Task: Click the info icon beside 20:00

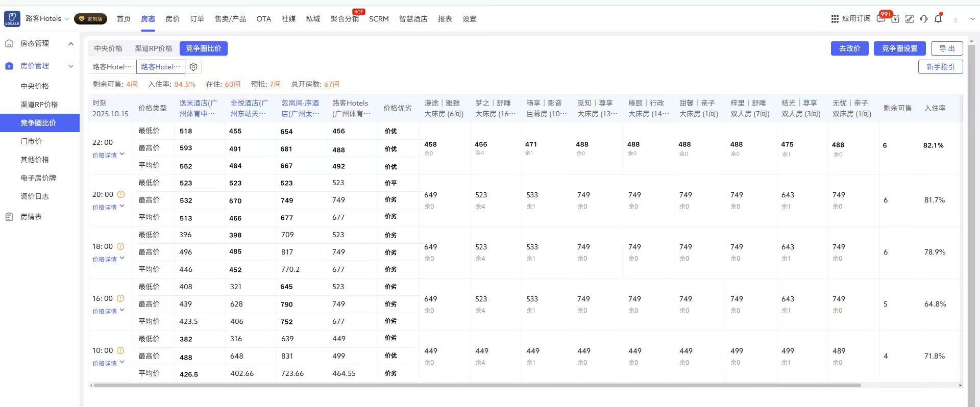Action: click(121, 194)
